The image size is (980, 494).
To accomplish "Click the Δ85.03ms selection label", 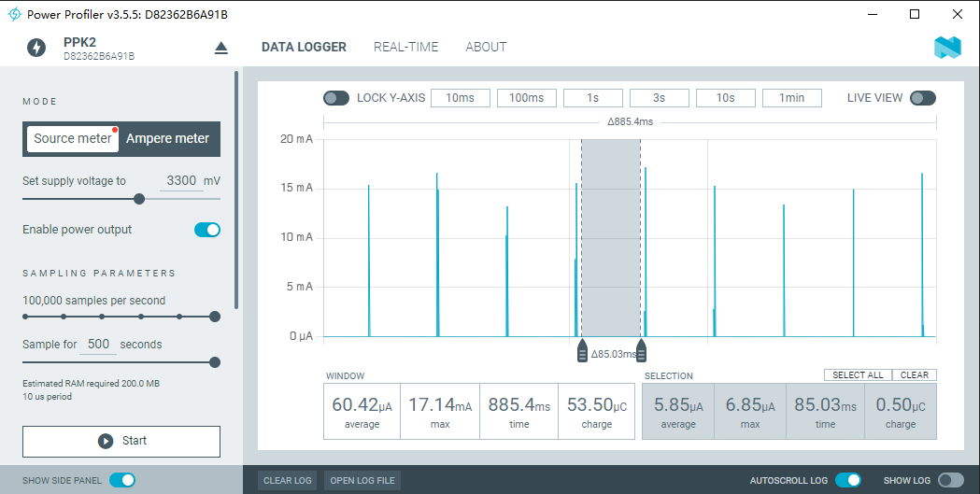I will tap(613, 354).
